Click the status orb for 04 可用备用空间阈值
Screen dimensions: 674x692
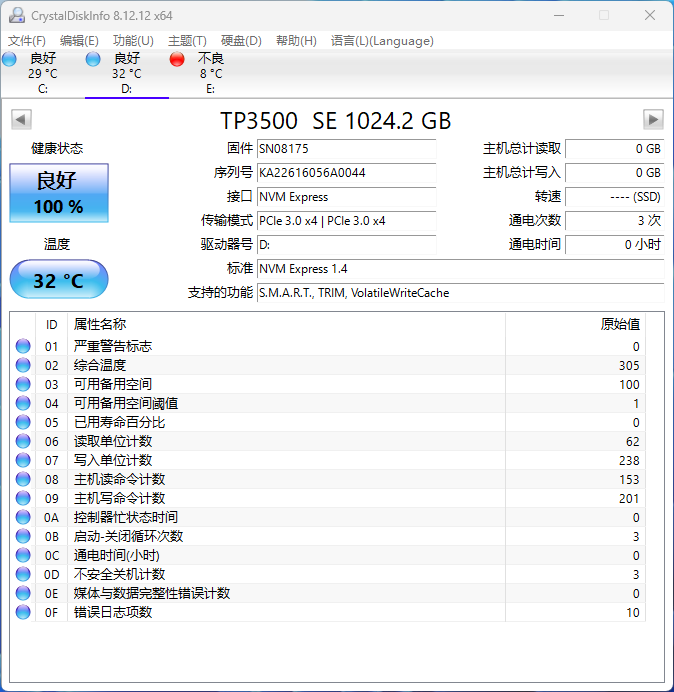click(23, 403)
